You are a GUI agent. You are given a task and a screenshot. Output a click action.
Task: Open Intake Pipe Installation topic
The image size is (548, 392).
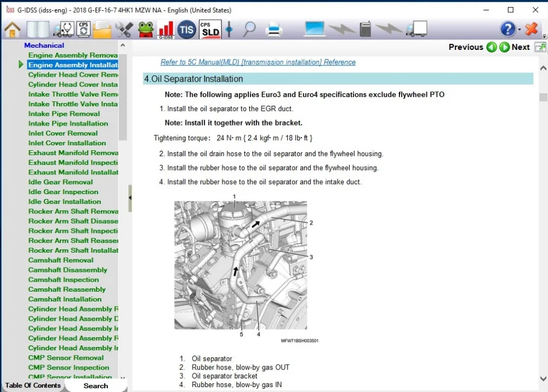68,123
